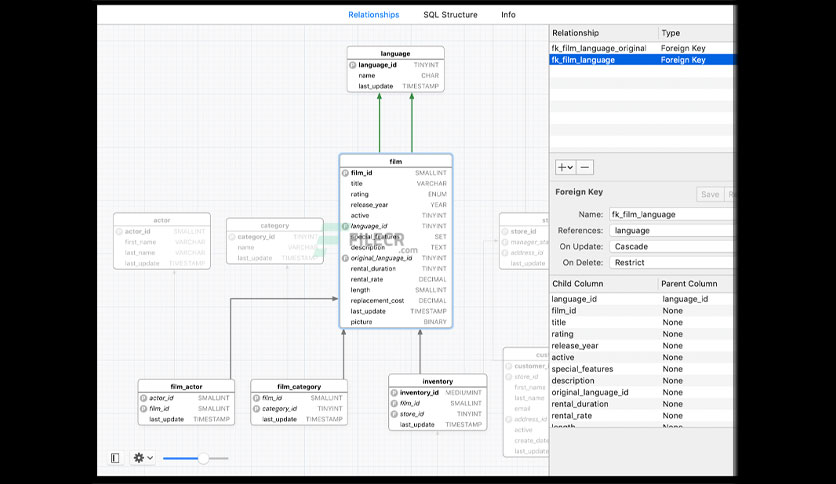Open the On Update Cascade dropdown
The width and height of the screenshot is (836, 484).
(x=671, y=246)
